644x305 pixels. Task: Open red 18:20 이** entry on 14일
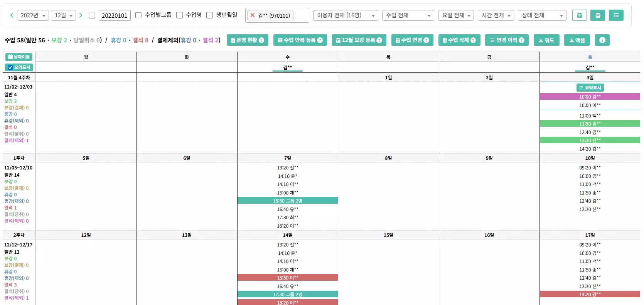pyautogui.click(x=288, y=302)
